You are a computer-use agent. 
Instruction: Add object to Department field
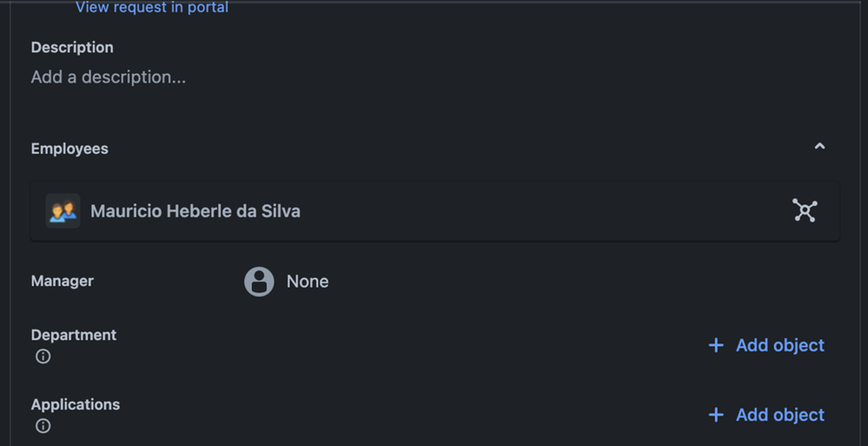tap(766, 345)
